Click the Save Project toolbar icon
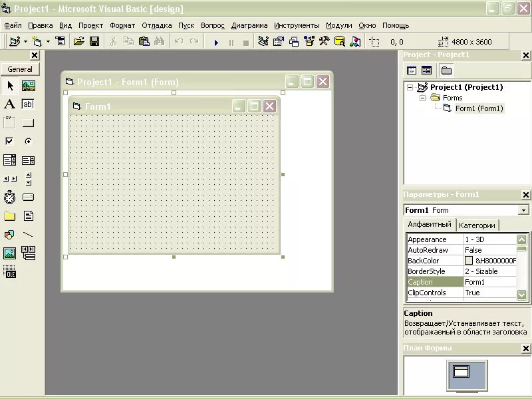This screenshot has width=532, height=399. point(94,42)
